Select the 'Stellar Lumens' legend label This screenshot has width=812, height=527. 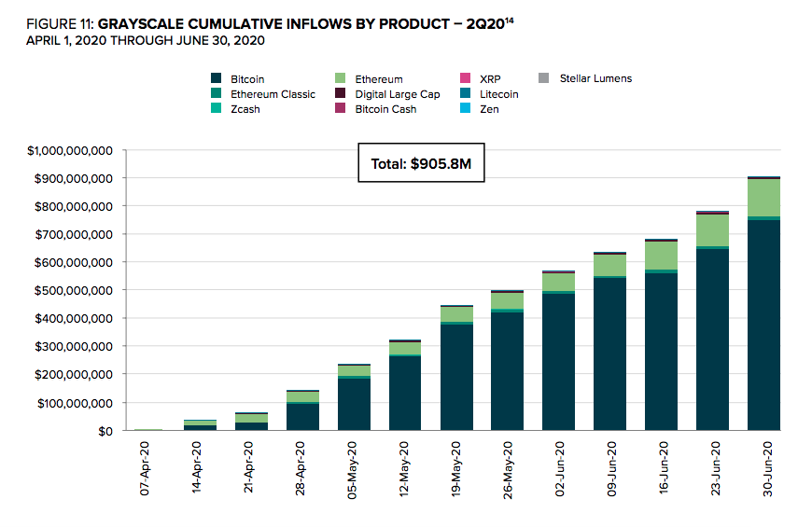595,78
